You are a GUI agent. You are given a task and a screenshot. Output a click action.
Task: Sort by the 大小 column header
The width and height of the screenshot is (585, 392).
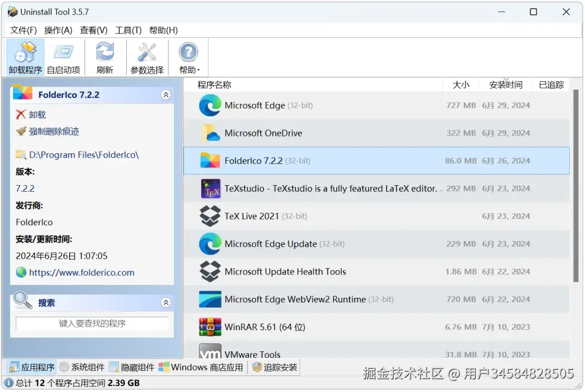click(x=461, y=85)
